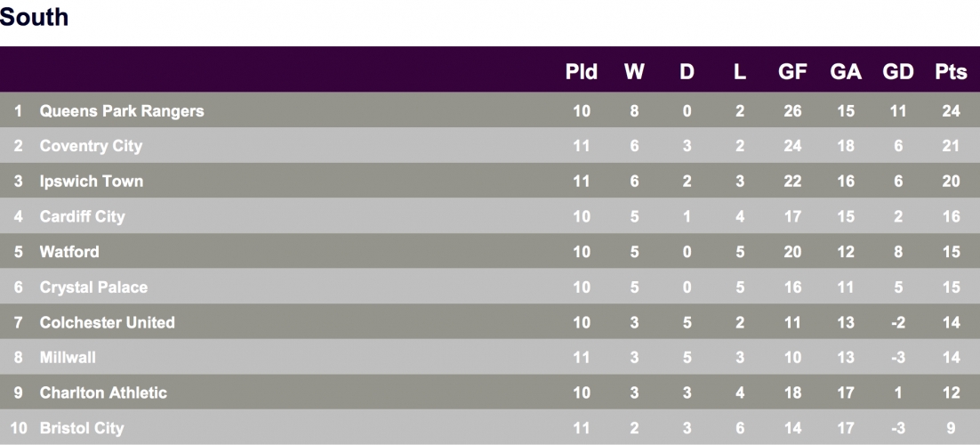Viewport: 980px width, 445px height.
Task: Click Charlton Athletic team name
Action: pos(103,392)
